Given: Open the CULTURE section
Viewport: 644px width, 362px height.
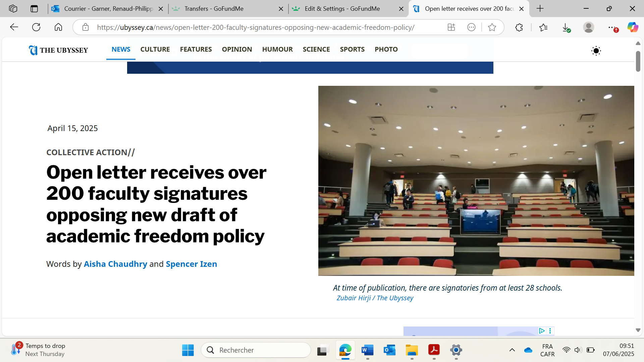Looking at the screenshot, I should 155,49.
